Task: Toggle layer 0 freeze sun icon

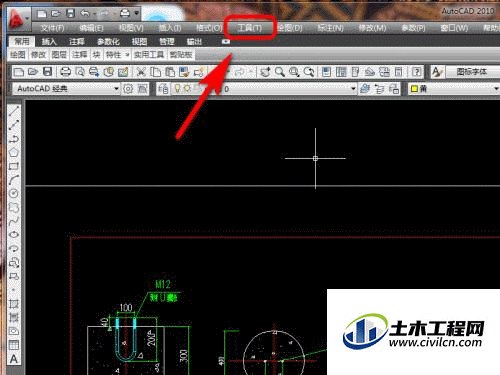Action: pos(187,88)
